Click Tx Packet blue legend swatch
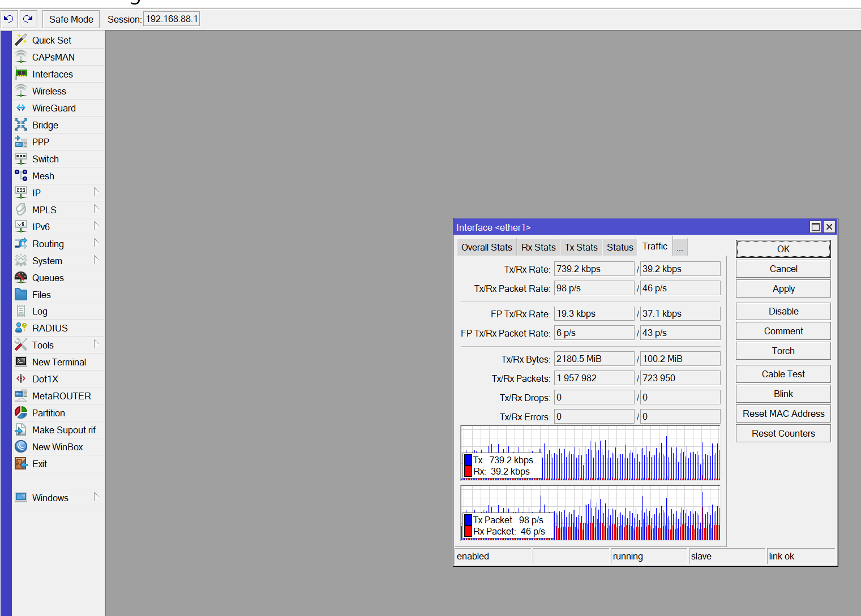861x616 pixels. click(x=468, y=520)
